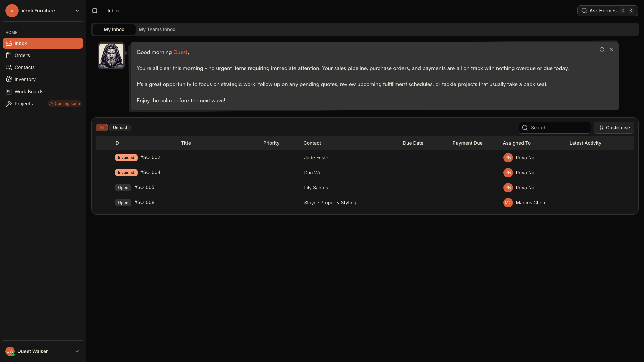Image resolution: width=644 pixels, height=362 pixels.
Task: Click the Inbox breadcrumb title
Action: coord(114,11)
